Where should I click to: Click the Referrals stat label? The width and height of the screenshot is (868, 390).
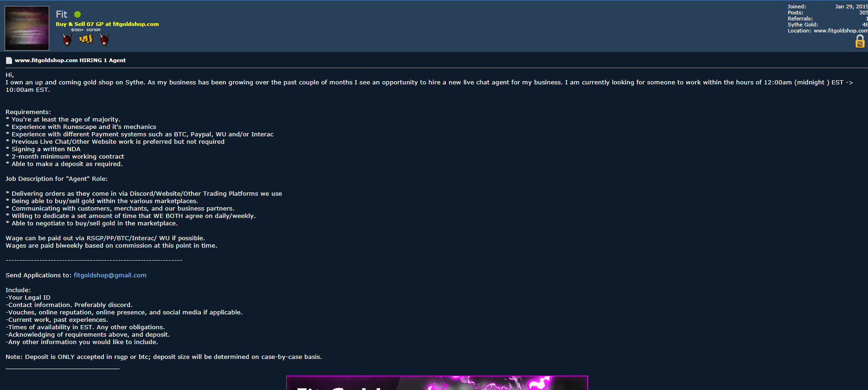pyautogui.click(x=800, y=19)
